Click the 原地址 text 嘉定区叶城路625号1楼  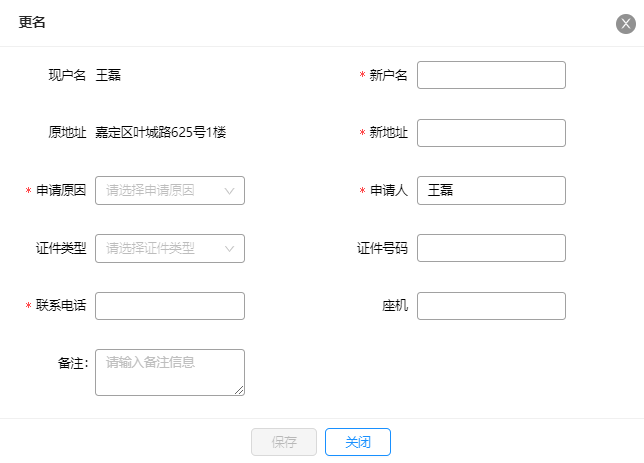tap(161, 132)
